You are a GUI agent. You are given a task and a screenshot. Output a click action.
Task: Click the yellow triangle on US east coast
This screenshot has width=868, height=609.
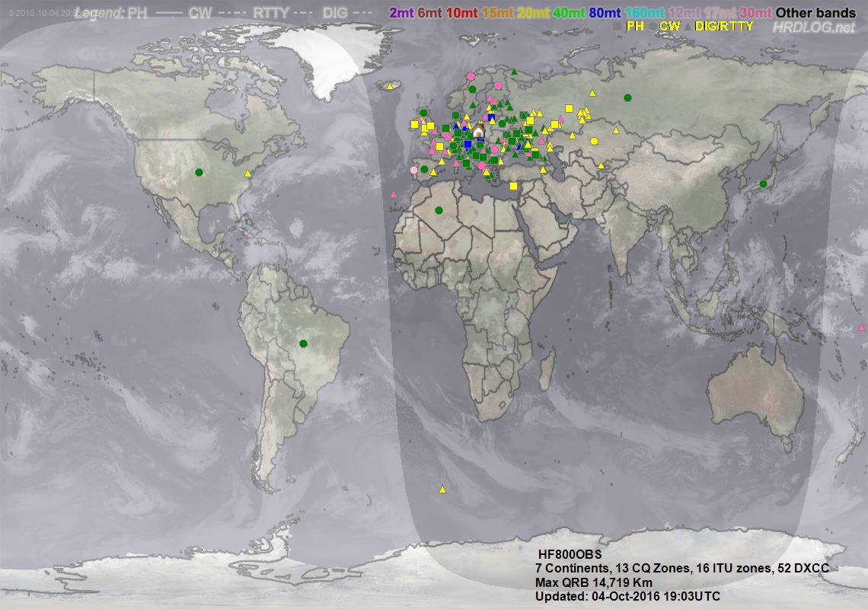(247, 174)
